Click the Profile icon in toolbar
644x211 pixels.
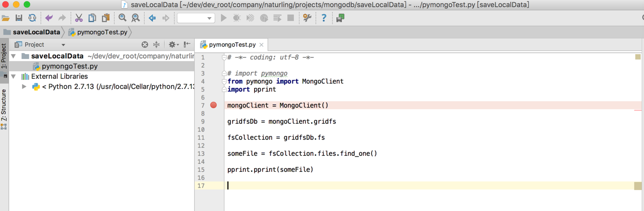pos(264,18)
